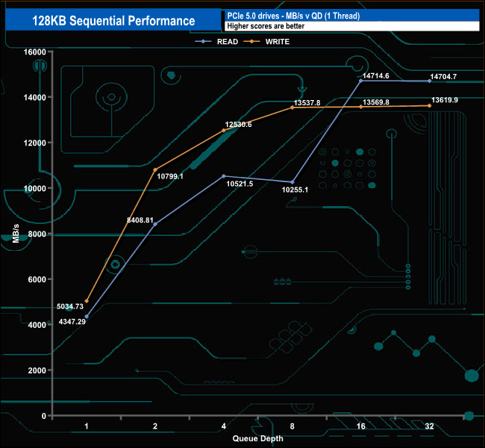485x448 pixels.
Task: Click the y-axis label 14000
Action: (x=34, y=98)
